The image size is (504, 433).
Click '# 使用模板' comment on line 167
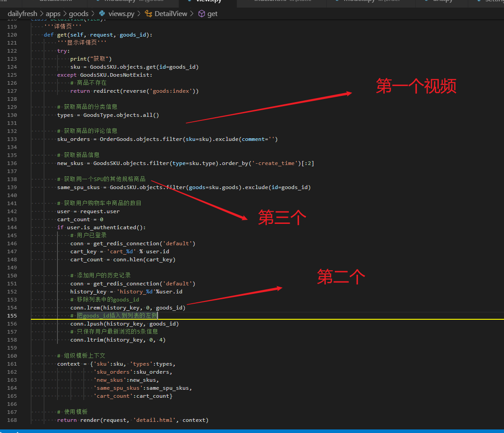tap(72, 412)
